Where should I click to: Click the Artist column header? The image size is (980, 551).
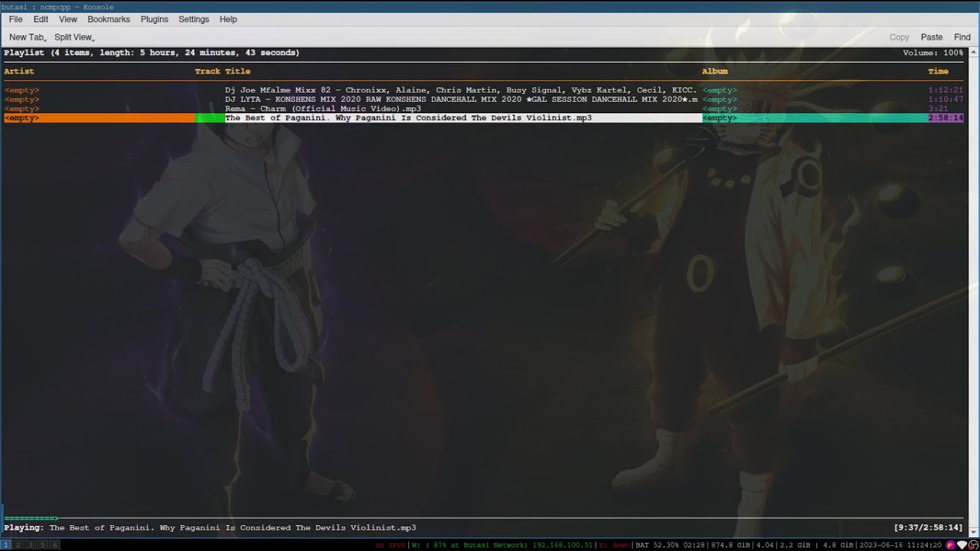(x=19, y=71)
